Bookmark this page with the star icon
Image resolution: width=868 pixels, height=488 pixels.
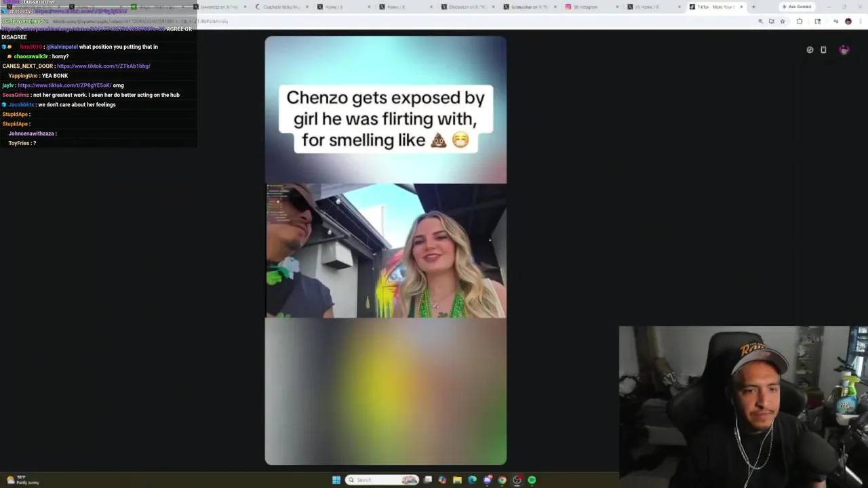[783, 21]
